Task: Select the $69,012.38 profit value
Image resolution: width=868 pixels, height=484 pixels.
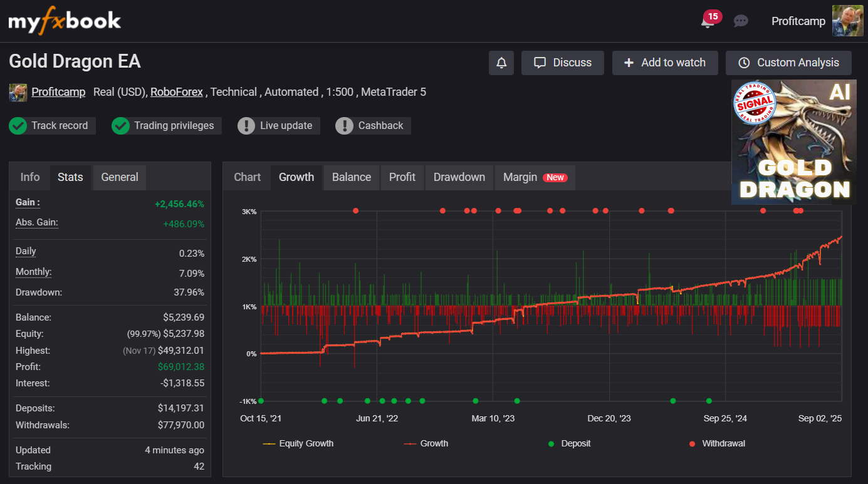Action: point(181,367)
